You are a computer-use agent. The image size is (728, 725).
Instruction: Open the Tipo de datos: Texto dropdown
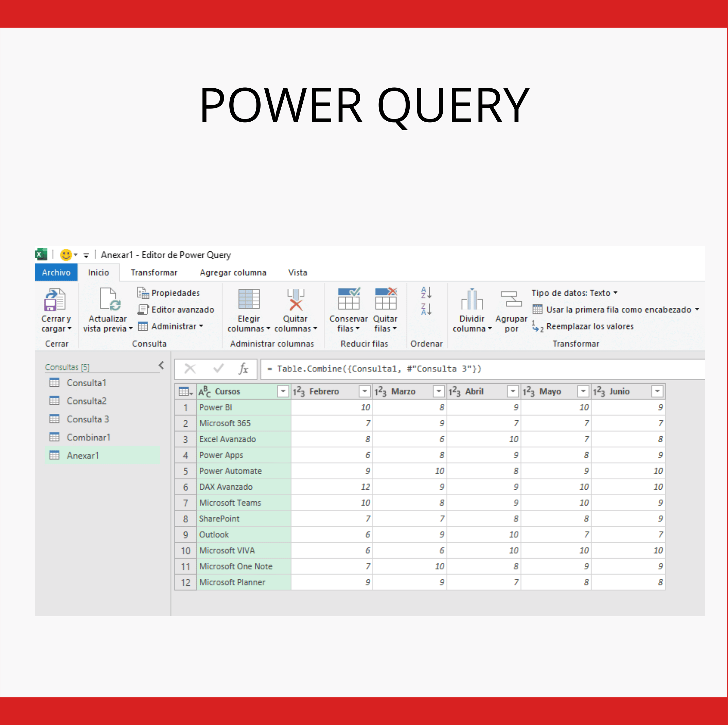tap(575, 293)
